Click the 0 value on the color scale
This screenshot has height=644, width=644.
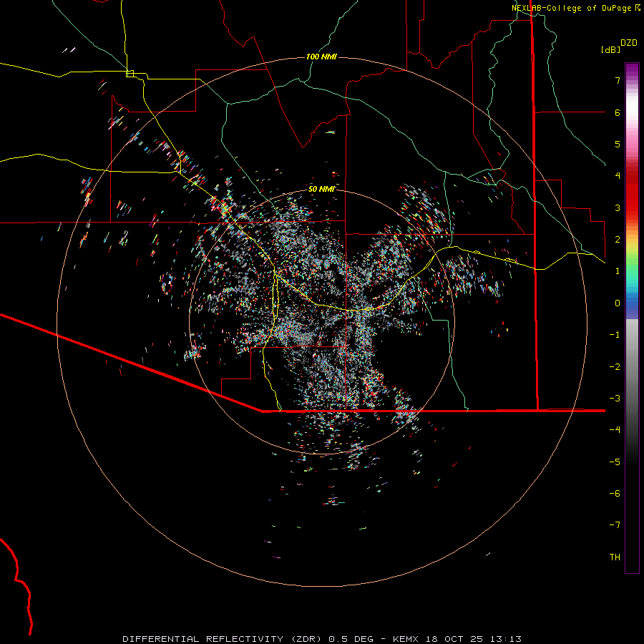coord(617,303)
